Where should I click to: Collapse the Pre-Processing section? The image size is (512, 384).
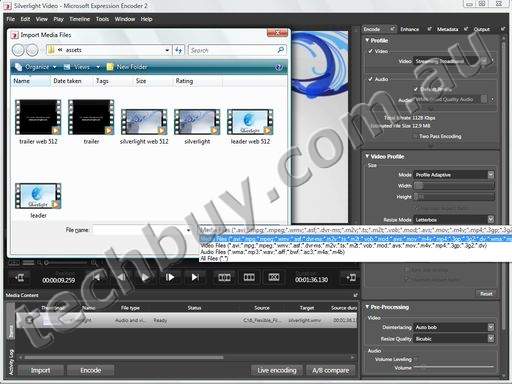367,307
